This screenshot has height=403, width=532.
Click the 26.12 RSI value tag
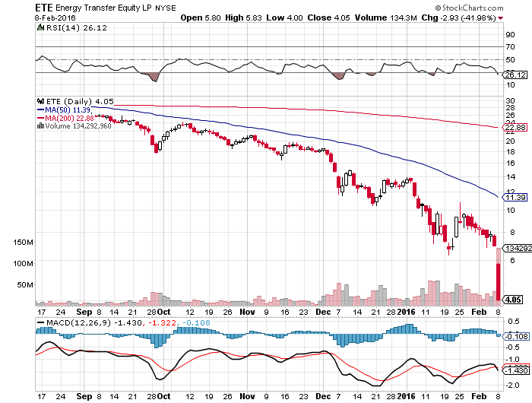pyautogui.click(x=515, y=75)
